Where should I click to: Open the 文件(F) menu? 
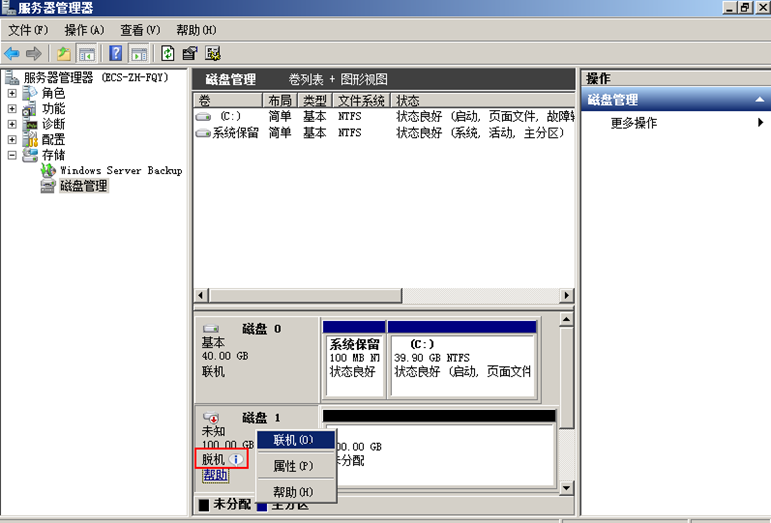(29, 30)
